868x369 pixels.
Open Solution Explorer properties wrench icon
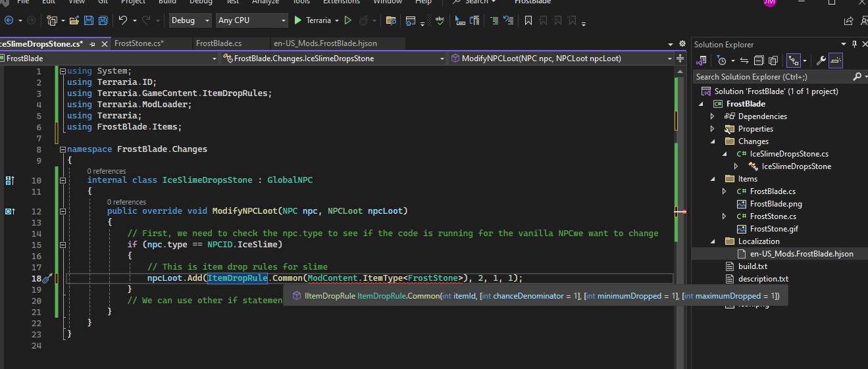point(821,61)
